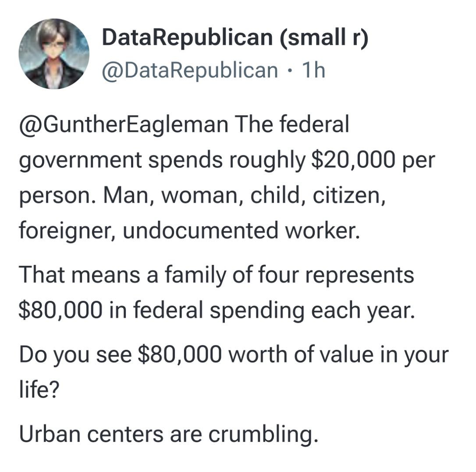
Task: Click the first $80,000 in "federal spending each year"
Action: [60, 310]
